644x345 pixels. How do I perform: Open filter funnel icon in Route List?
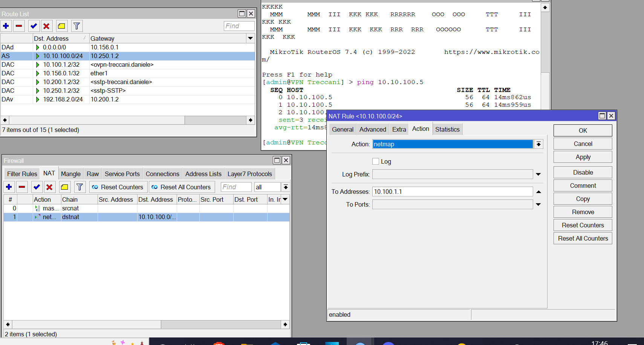pos(77,26)
